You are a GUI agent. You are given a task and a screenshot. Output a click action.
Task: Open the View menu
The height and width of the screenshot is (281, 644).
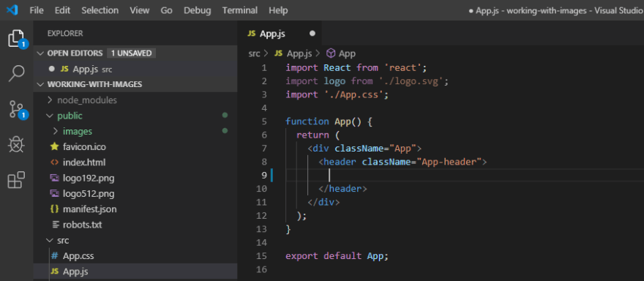click(140, 10)
